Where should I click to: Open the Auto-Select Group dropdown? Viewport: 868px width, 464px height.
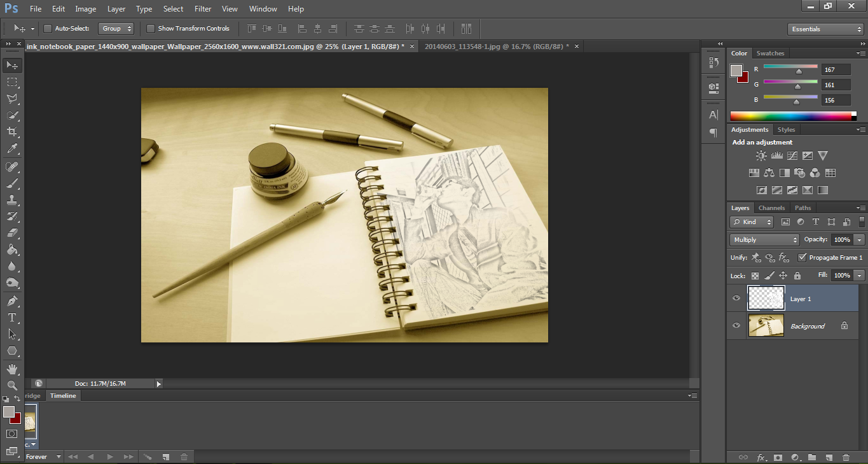(116, 29)
